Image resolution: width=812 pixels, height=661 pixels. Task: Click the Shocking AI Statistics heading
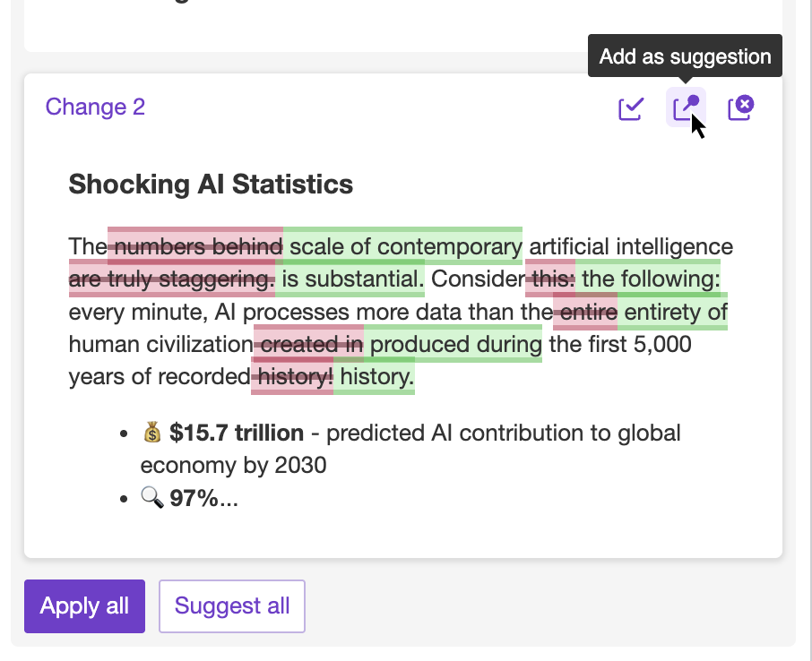pos(211,185)
